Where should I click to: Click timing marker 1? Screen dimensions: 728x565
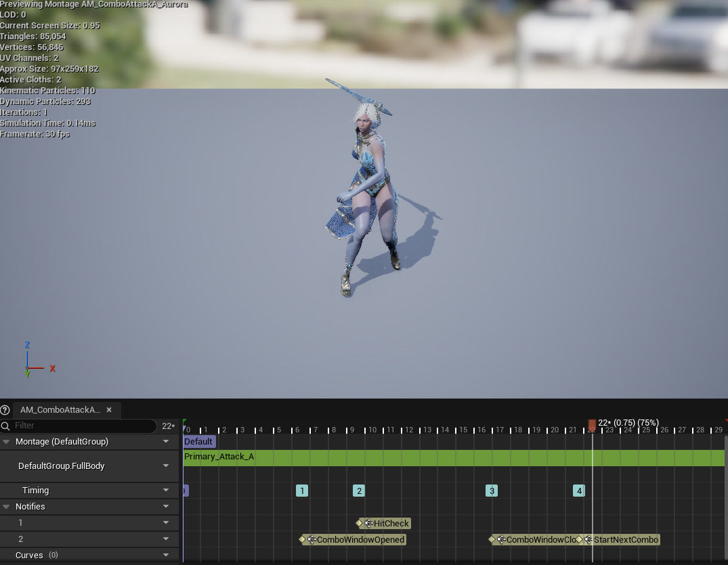point(302,491)
